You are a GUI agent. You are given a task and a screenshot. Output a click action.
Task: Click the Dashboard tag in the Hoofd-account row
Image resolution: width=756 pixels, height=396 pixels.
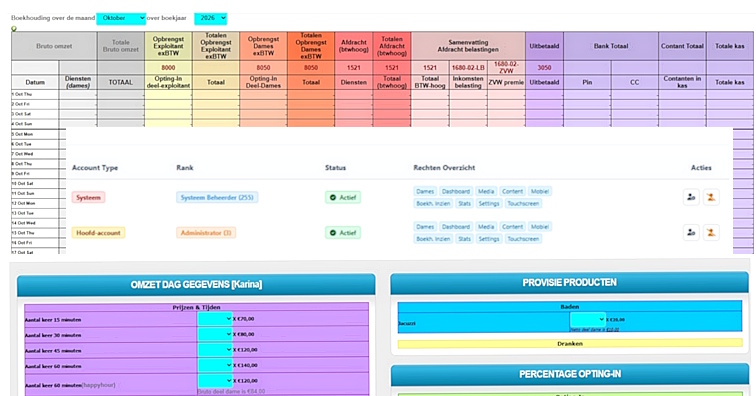[x=456, y=227]
